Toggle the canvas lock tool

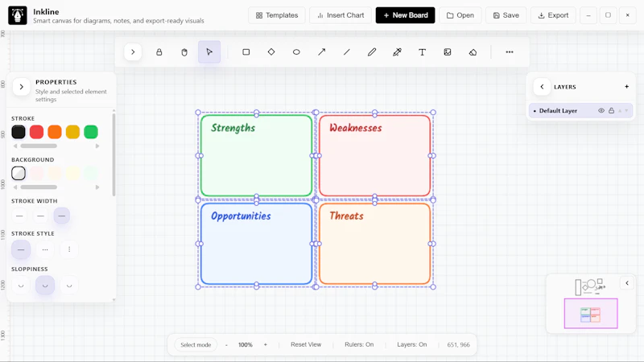pos(159,52)
